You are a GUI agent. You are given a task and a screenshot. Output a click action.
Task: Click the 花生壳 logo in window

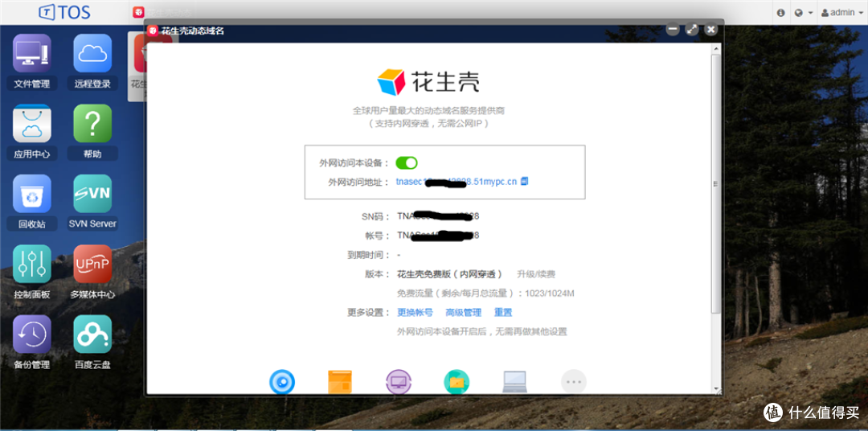(428, 82)
